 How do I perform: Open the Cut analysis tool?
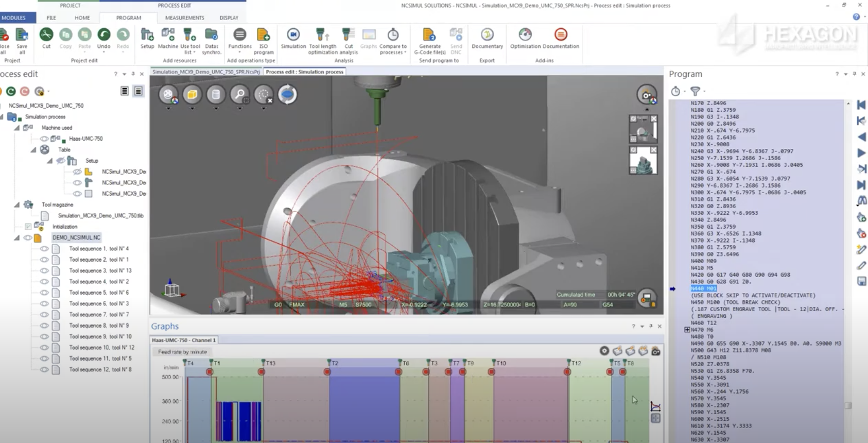pos(349,35)
